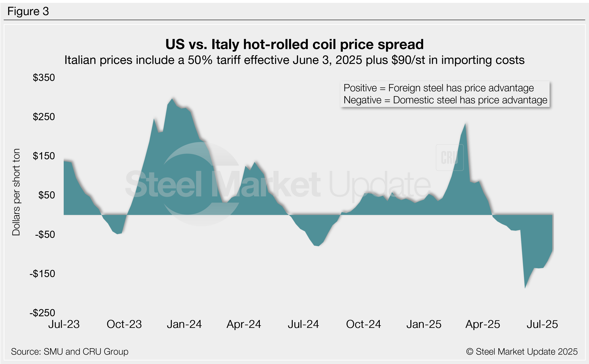
Task: Click the 'Negative = Domestic steel' legend line
Action: [445, 100]
